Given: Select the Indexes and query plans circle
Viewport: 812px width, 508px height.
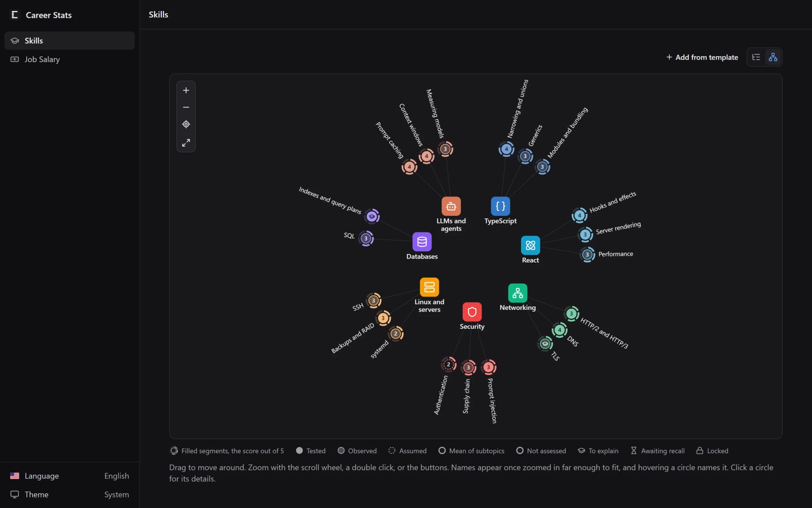Looking at the screenshot, I should [x=372, y=216].
